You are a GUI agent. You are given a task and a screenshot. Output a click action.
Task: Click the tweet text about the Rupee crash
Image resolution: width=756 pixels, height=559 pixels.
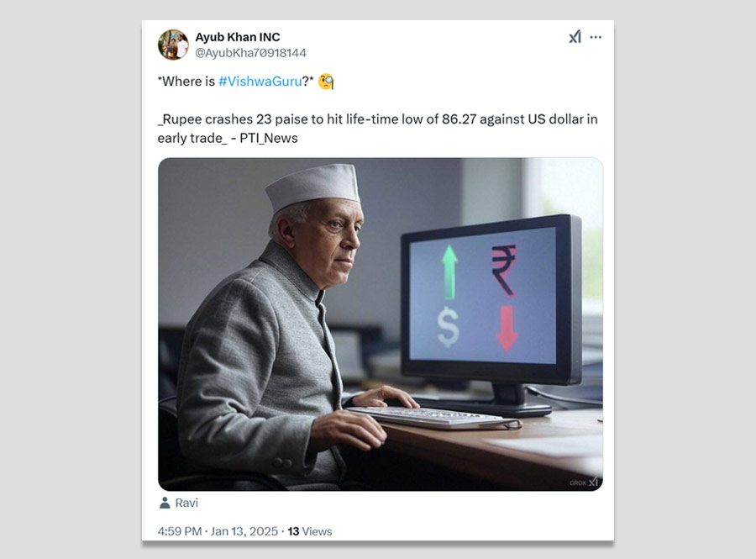coord(377,129)
